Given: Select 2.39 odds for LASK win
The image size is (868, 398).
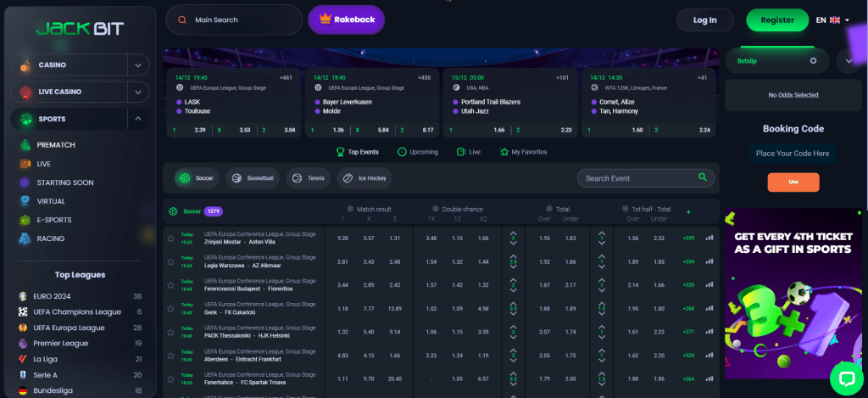Looking at the screenshot, I should point(200,131).
